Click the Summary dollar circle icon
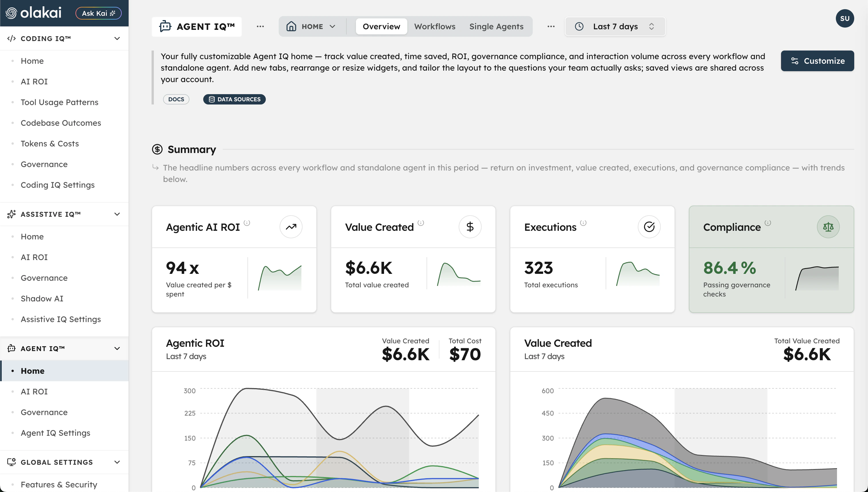 click(157, 149)
